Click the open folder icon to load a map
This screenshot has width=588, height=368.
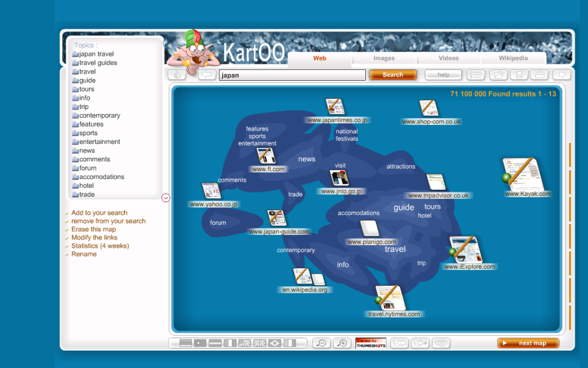pyautogui.click(x=498, y=75)
